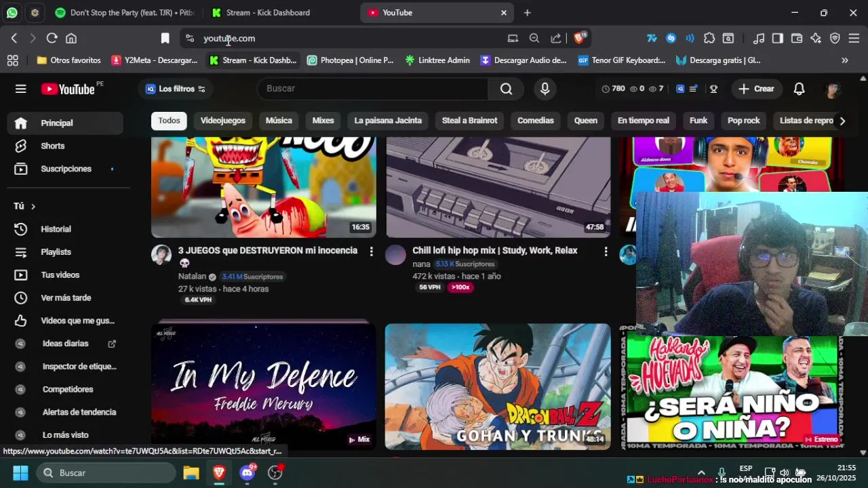This screenshot has height=488, width=868.
Task: Go to the YouTube logo home link
Action: click(68, 89)
